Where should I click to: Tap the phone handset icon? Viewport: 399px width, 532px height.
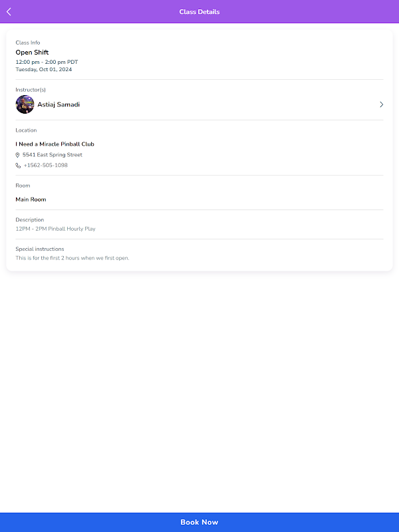pos(18,166)
